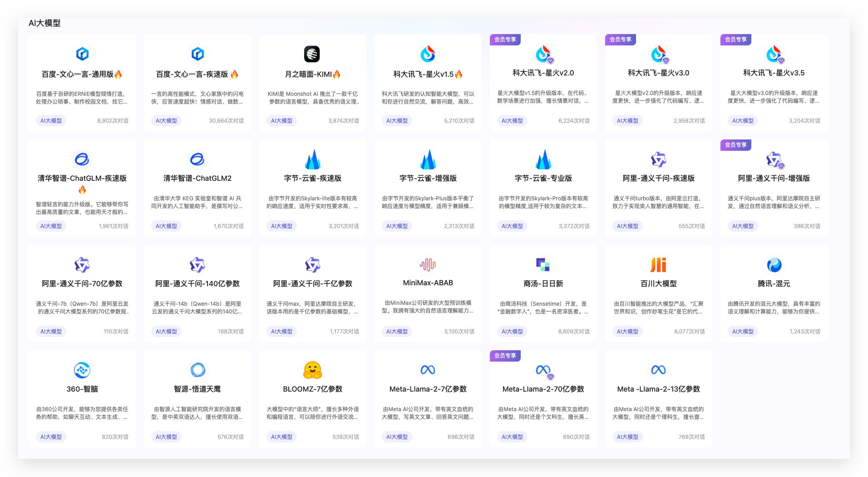The image size is (868, 477).
Task: Click the 科大讯飞-星火v1.5 description text
Action: 428,98
